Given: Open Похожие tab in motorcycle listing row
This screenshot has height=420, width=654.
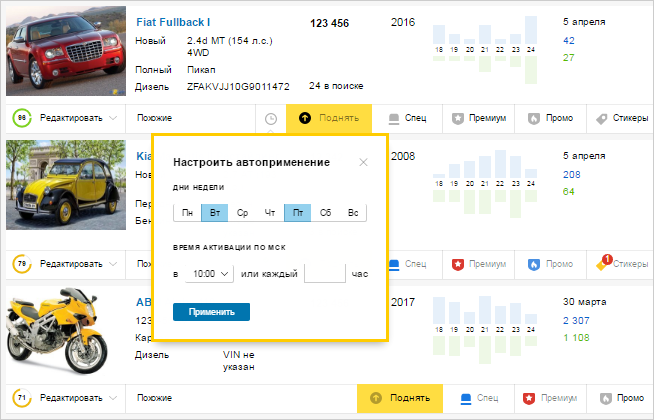Looking at the screenshot, I should [155, 398].
